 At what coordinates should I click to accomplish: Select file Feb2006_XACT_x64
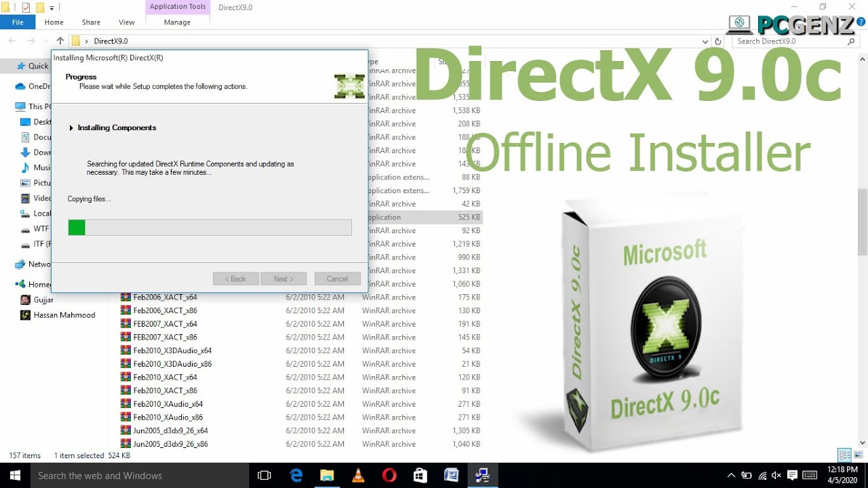click(165, 297)
